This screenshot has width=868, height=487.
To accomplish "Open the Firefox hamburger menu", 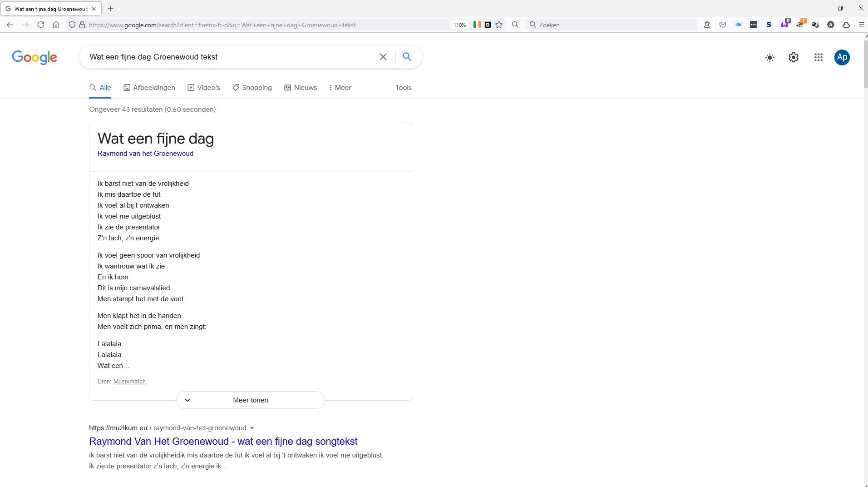I will 861,25.
